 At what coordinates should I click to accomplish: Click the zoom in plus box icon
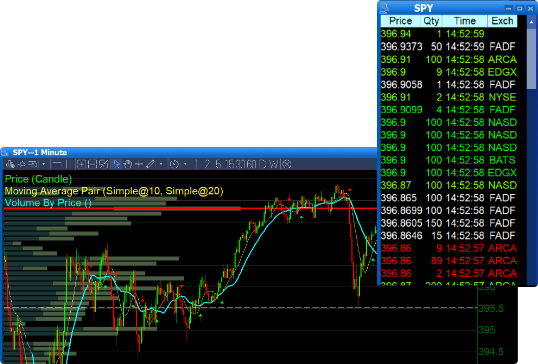point(81,164)
